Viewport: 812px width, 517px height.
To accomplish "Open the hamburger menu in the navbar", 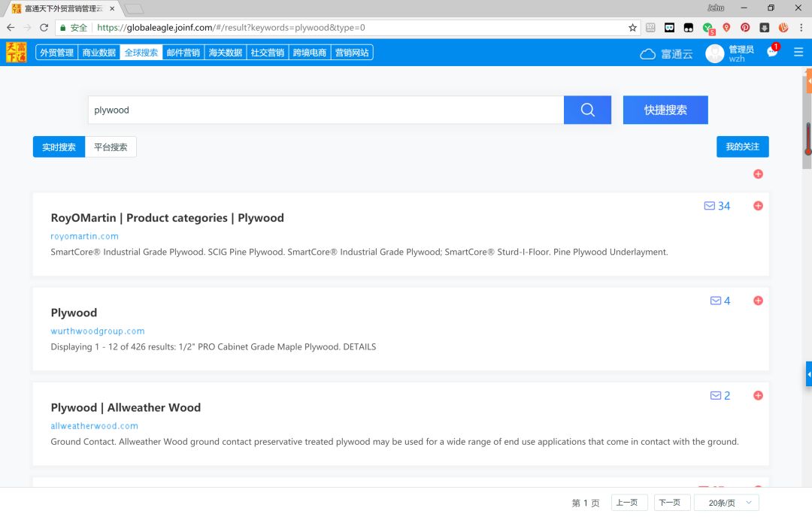I will [x=798, y=53].
